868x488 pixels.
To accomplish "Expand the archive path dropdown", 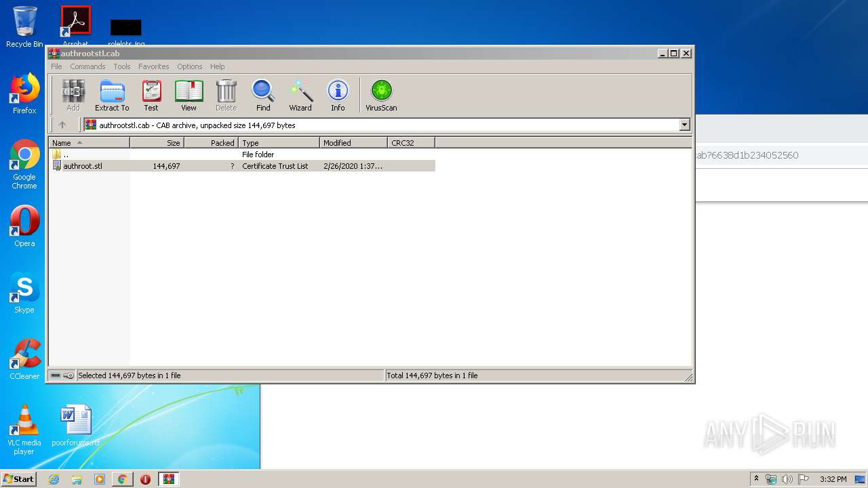I will (x=684, y=125).
